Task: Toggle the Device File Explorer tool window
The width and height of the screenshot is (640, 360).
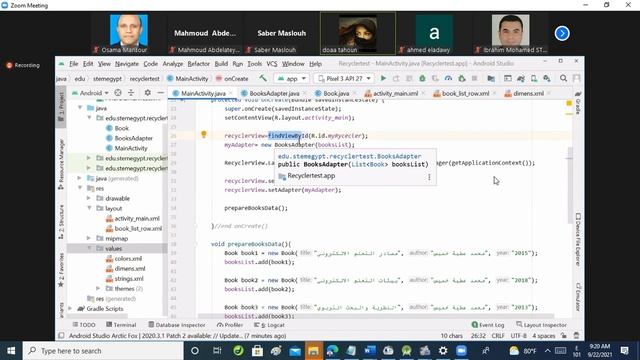Action: coord(578,239)
